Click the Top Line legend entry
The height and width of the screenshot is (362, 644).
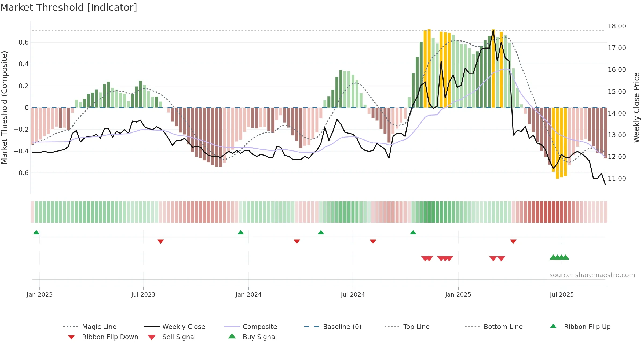[x=407, y=327]
